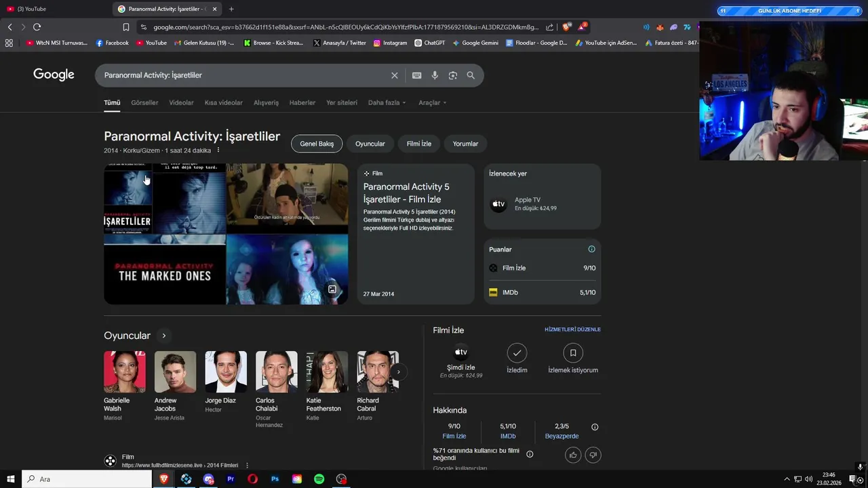The height and width of the screenshot is (488, 868).
Task: Open Photoshop from the taskbar
Action: click(x=275, y=479)
